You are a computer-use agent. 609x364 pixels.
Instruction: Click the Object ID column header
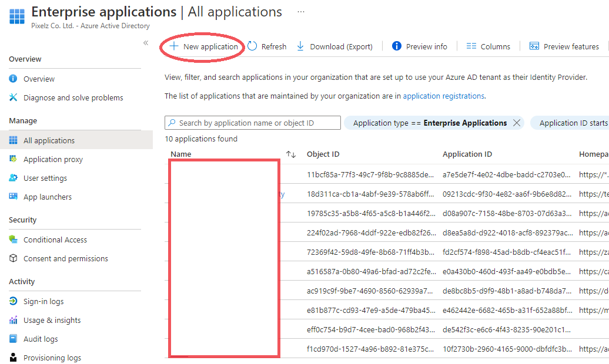click(x=323, y=154)
